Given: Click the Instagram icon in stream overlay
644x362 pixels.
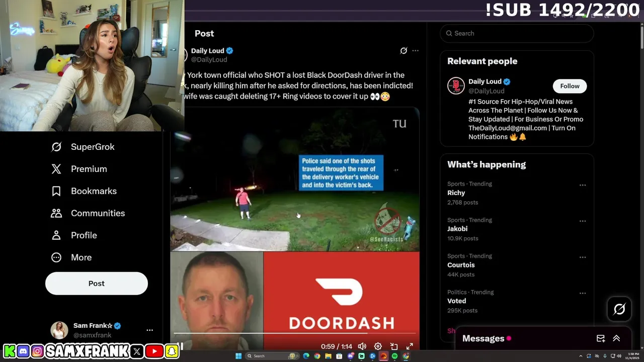Looking at the screenshot, I should click(37, 351).
